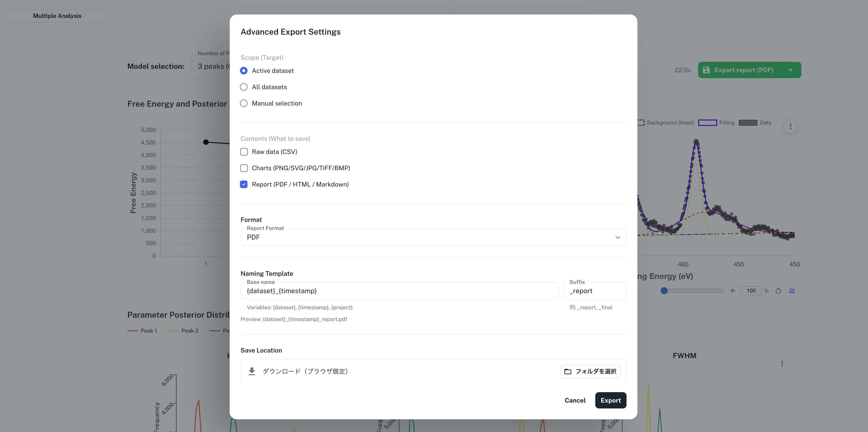The width and height of the screenshot is (868, 432).
Task: Select the Active dataset radio option
Action: pos(244,71)
